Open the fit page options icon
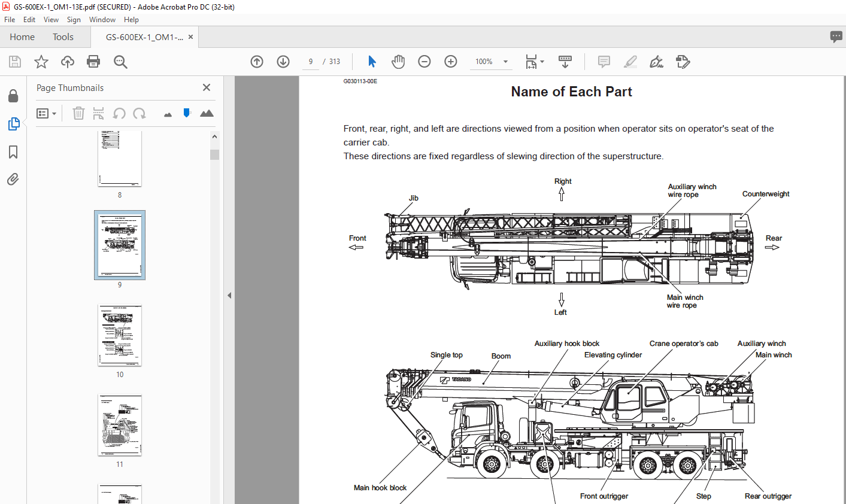This screenshot has height=504, width=846. point(534,62)
